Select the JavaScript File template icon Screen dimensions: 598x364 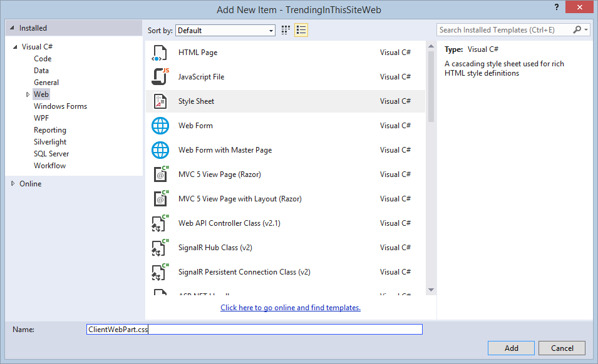(x=160, y=76)
